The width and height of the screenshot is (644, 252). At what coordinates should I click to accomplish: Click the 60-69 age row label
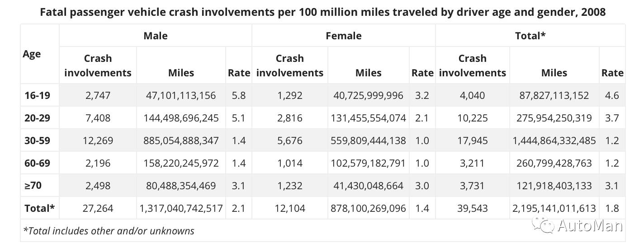pos(37,163)
